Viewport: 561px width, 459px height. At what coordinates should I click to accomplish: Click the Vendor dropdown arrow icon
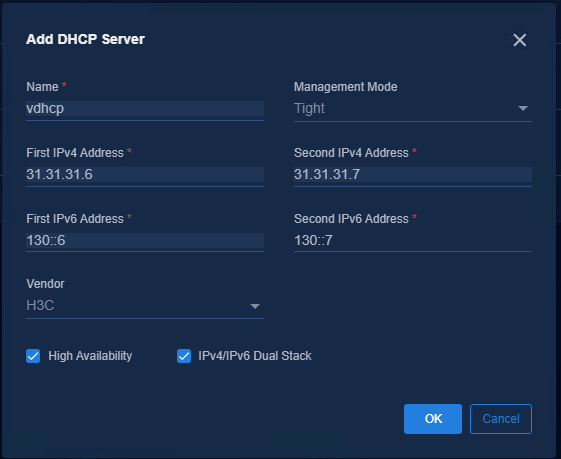255,306
